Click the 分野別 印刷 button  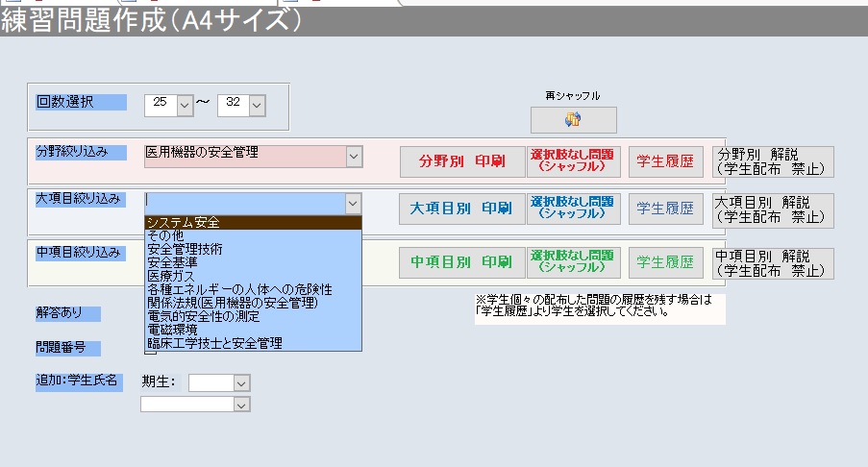click(x=462, y=161)
